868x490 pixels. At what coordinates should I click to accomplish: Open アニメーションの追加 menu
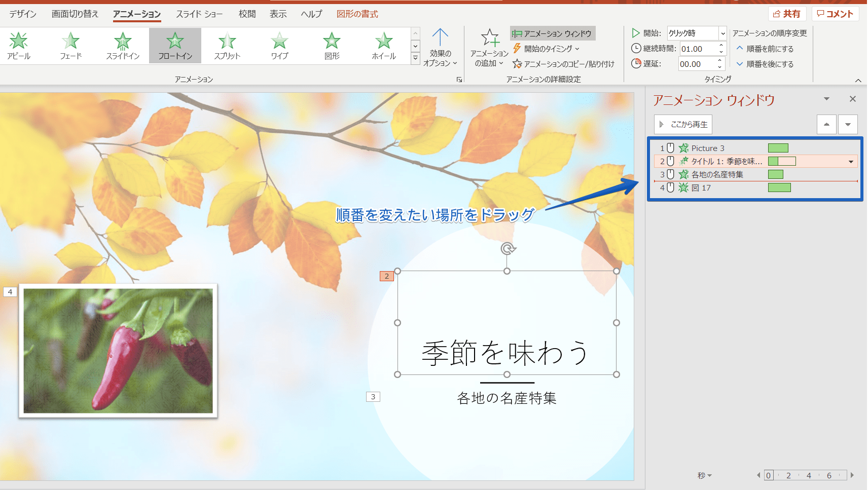pyautogui.click(x=489, y=48)
